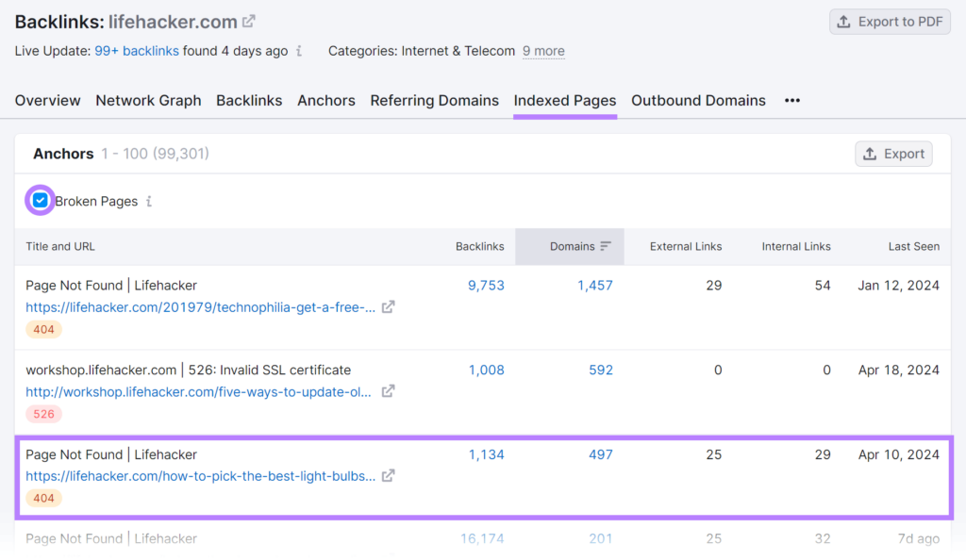This screenshot has height=560, width=966.
Task: Open lifehacker.com external link icon in header
Action: tap(249, 22)
